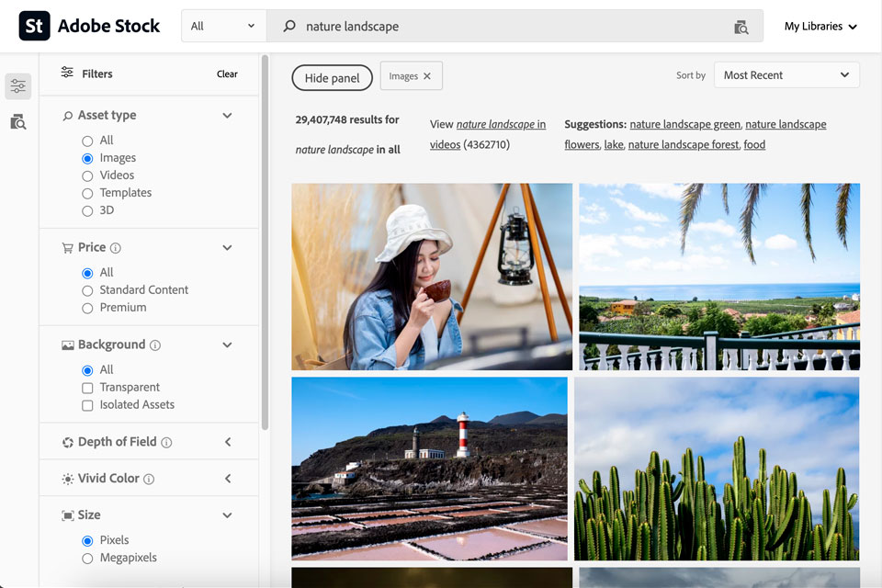This screenshot has width=882, height=588.
Task: Select Standard Content price radio
Action: (x=87, y=291)
